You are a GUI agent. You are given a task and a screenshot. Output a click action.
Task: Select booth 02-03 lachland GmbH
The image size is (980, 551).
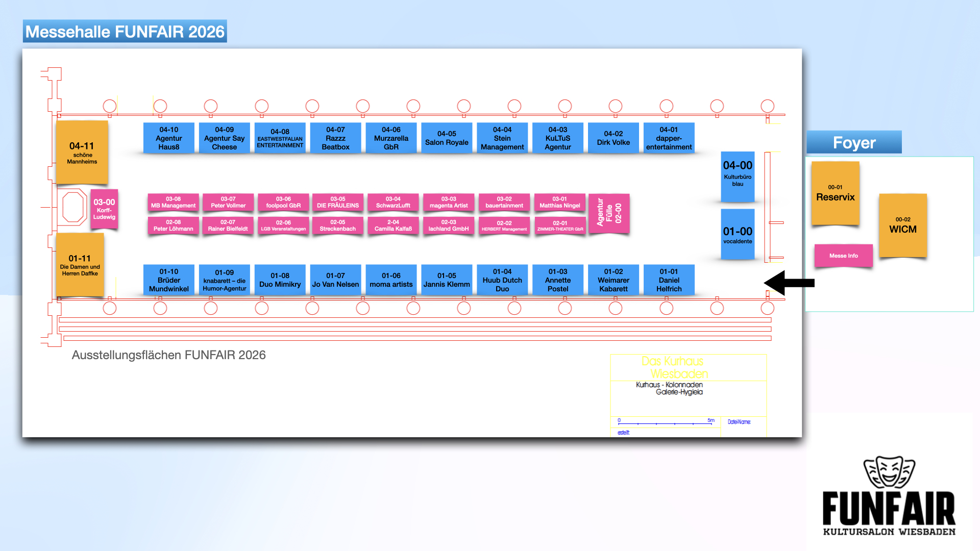448,226
